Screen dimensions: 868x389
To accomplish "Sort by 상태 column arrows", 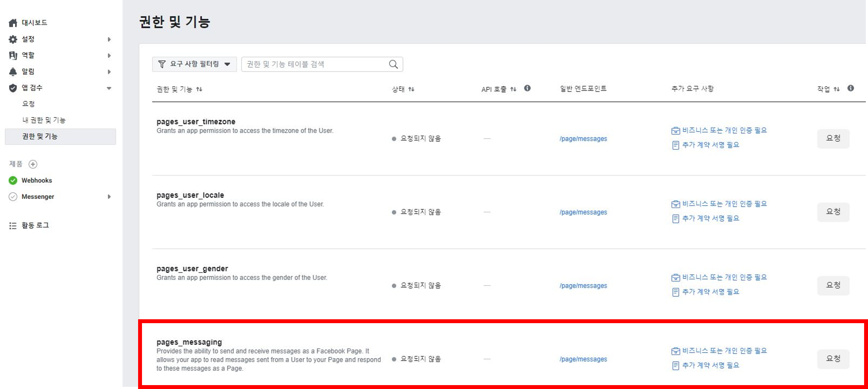I will click(x=411, y=89).
